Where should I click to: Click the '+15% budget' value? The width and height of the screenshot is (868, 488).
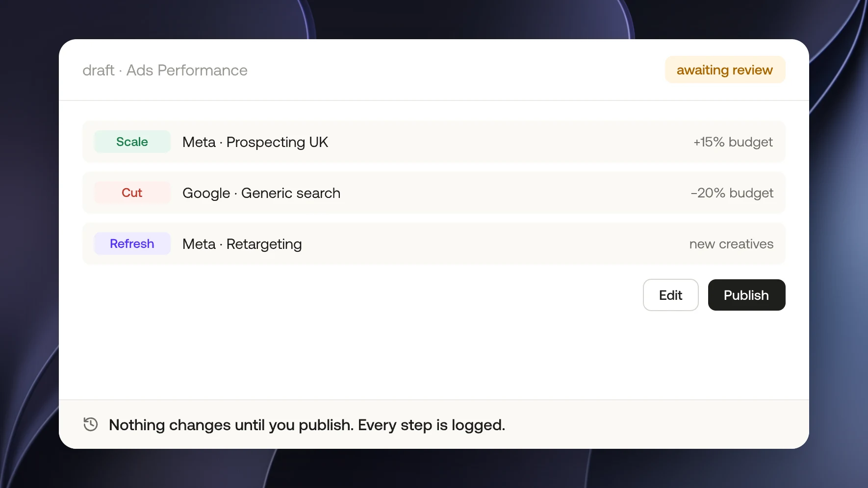pos(733,142)
